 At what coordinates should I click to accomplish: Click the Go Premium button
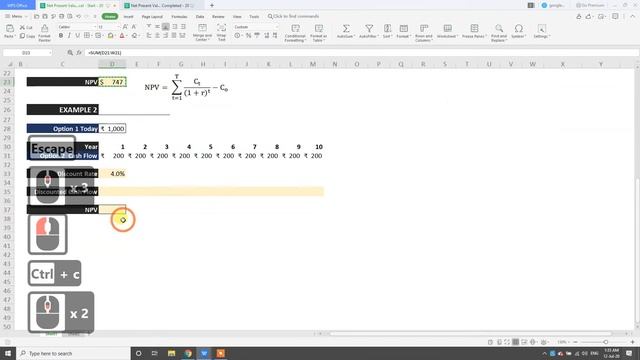pyautogui.click(x=591, y=5)
